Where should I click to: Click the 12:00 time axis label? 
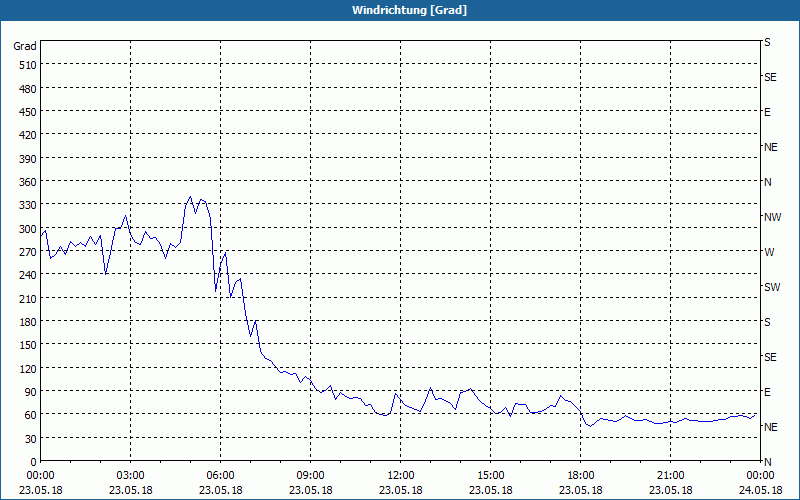coord(401,476)
